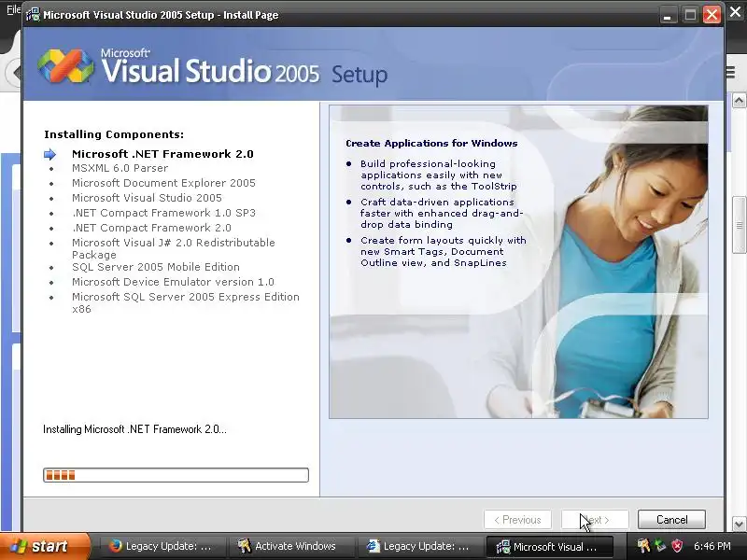Viewport: 747px width, 560px height.
Task: Select 'Microsoft Document Explorer 2005' component
Action: coord(163,183)
